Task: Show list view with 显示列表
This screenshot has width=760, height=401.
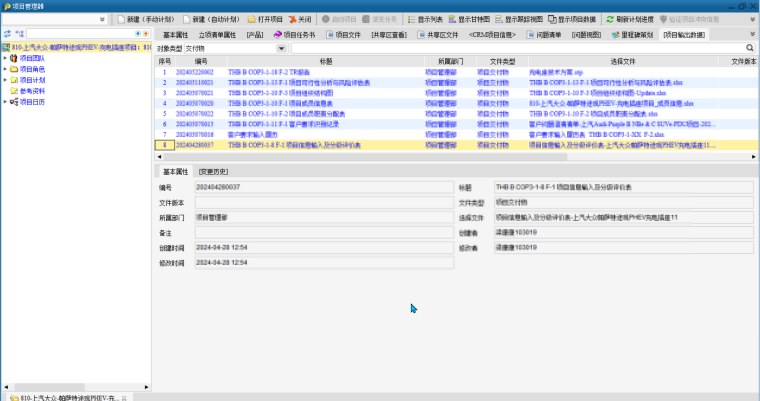Action: (x=425, y=19)
